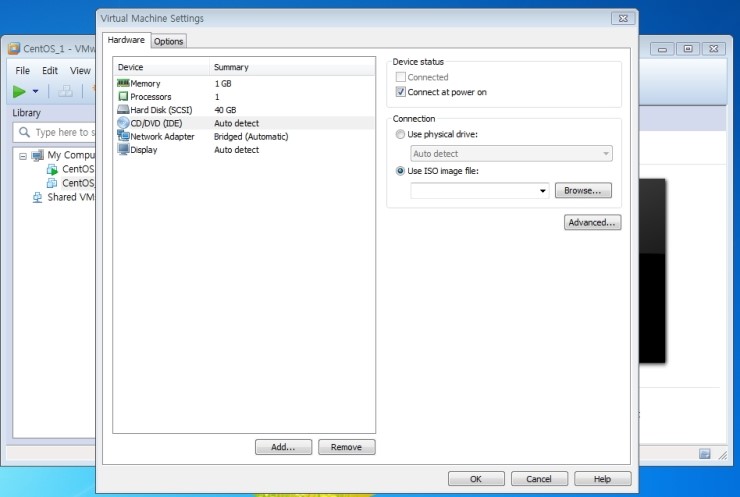Click the CD/DVD (IDE) disc icon
Image resolution: width=740 pixels, height=497 pixels.
pos(123,123)
